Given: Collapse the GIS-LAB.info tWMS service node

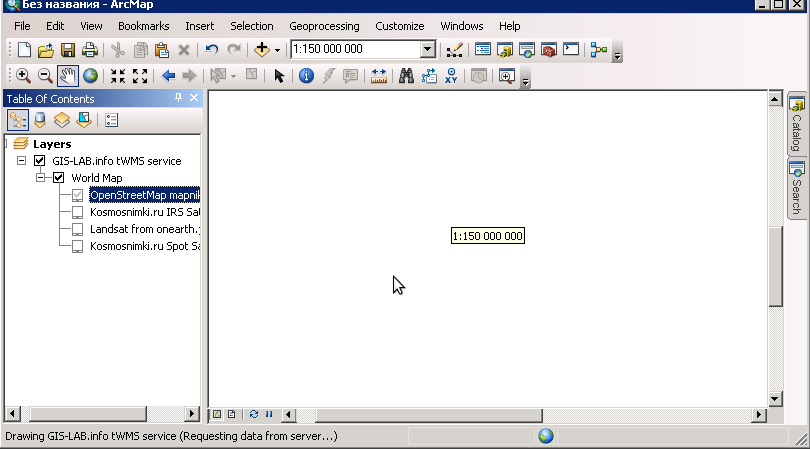Looking at the screenshot, I should pos(21,161).
